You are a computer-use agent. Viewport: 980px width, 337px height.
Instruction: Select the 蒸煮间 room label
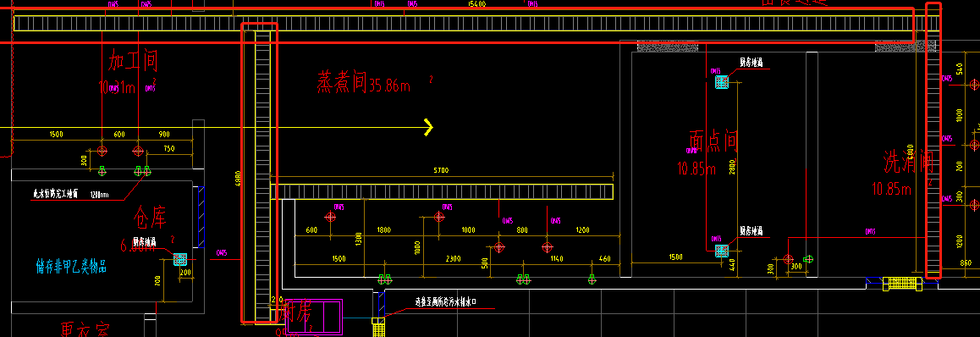(341, 82)
